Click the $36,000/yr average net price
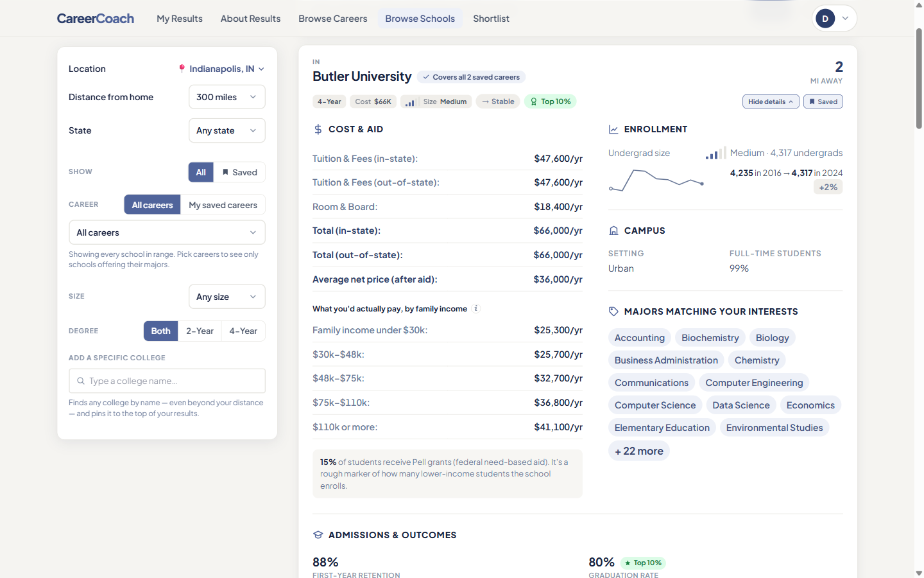 pos(558,279)
